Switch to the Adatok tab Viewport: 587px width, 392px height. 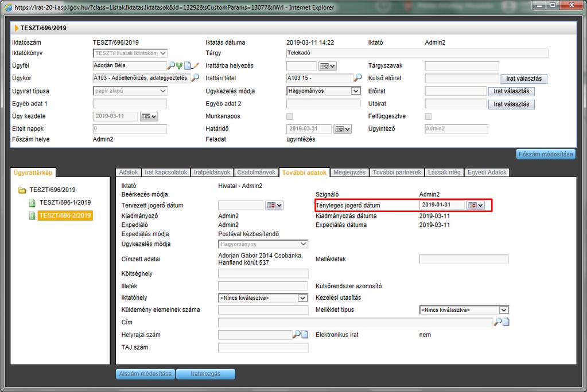click(x=129, y=173)
